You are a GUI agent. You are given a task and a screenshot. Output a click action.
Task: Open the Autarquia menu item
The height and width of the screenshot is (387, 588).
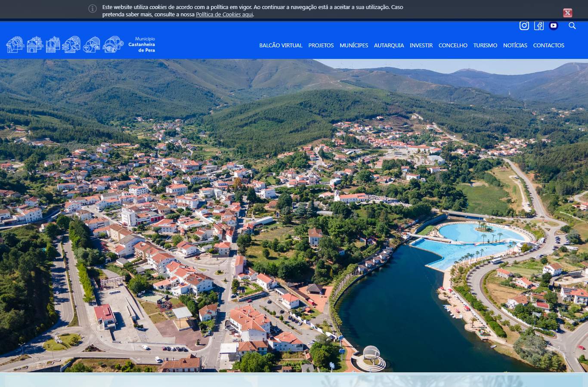[x=389, y=45]
